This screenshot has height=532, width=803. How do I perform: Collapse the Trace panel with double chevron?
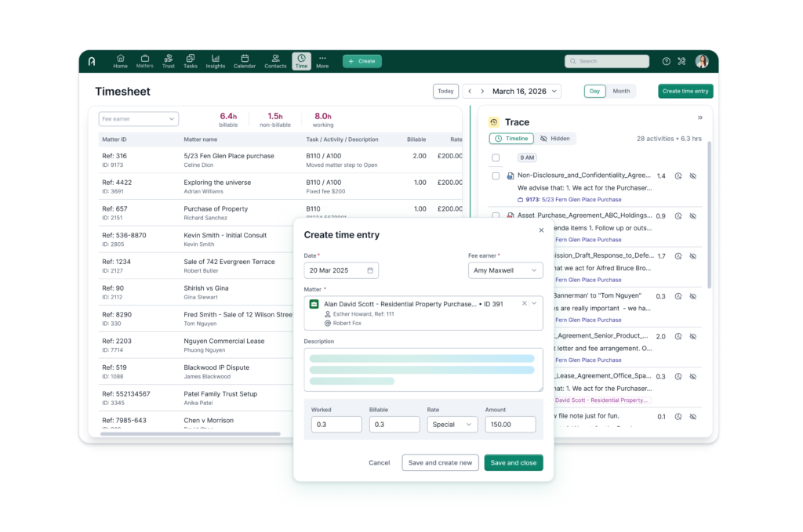[700, 118]
